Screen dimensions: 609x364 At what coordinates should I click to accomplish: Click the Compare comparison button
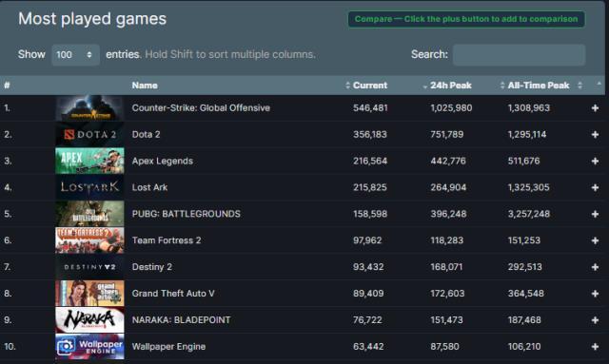[466, 19]
